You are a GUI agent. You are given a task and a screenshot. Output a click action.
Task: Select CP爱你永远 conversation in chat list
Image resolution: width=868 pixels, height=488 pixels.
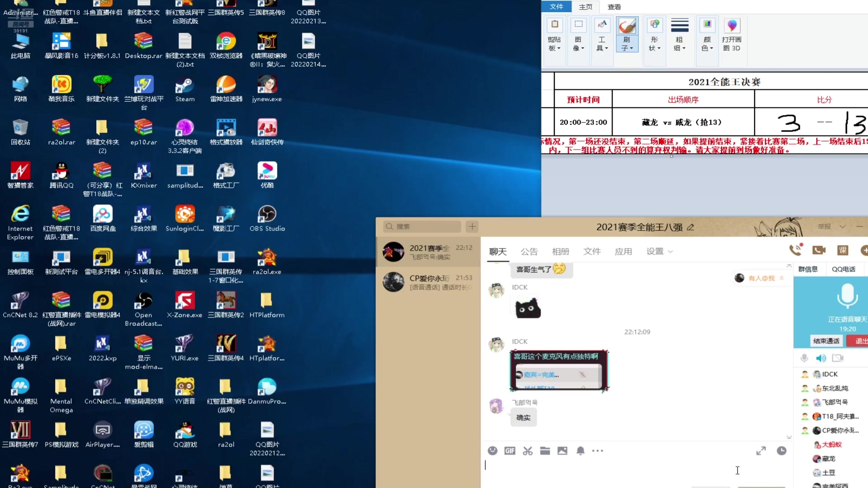click(x=428, y=282)
